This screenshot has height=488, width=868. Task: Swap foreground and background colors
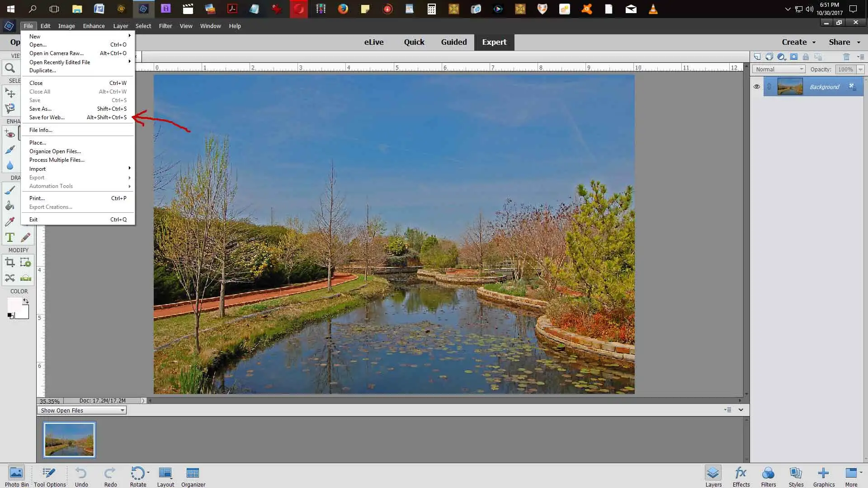click(x=26, y=301)
